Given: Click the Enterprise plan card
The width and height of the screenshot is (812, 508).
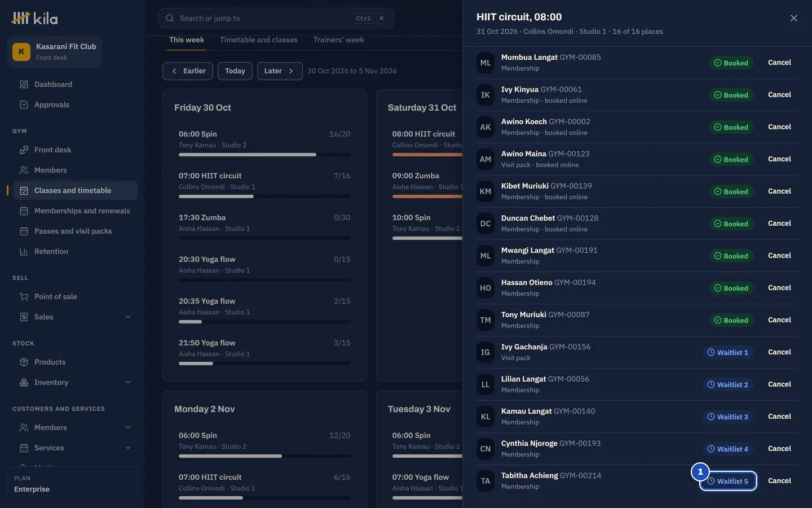Looking at the screenshot, I should point(72,484).
